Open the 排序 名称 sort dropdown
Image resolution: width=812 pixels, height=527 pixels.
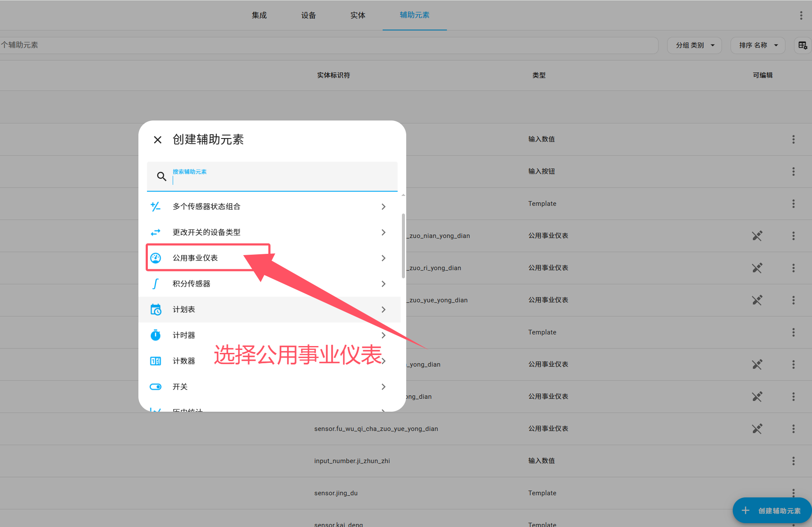pyautogui.click(x=758, y=45)
